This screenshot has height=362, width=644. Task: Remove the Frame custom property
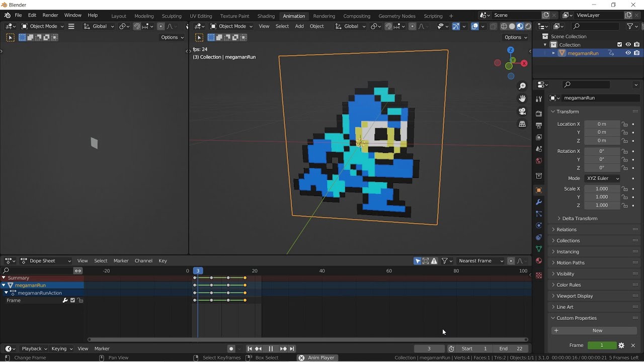tap(633, 345)
